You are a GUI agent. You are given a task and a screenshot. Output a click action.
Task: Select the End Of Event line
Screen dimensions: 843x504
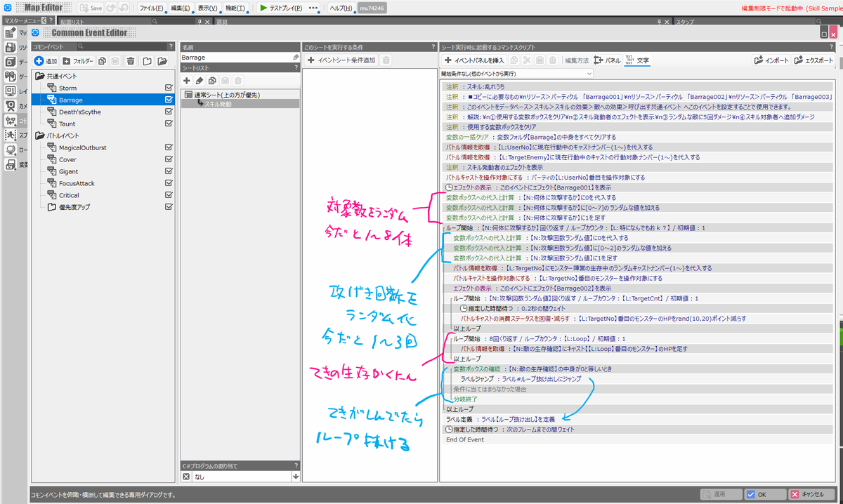[637, 439]
